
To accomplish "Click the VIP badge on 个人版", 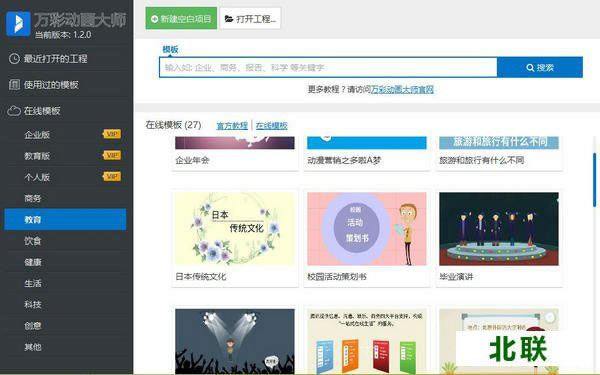I will point(112,176).
